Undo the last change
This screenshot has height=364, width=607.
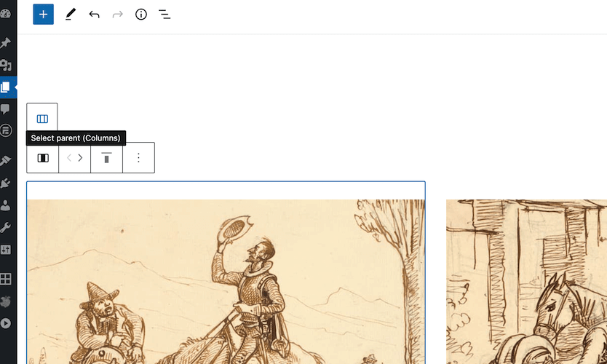point(94,15)
